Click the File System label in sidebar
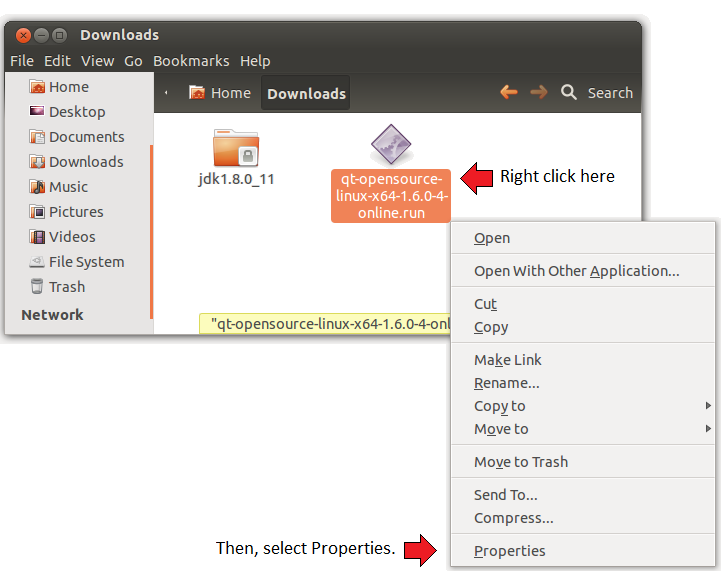The image size is (721, 571). point(86,262)
